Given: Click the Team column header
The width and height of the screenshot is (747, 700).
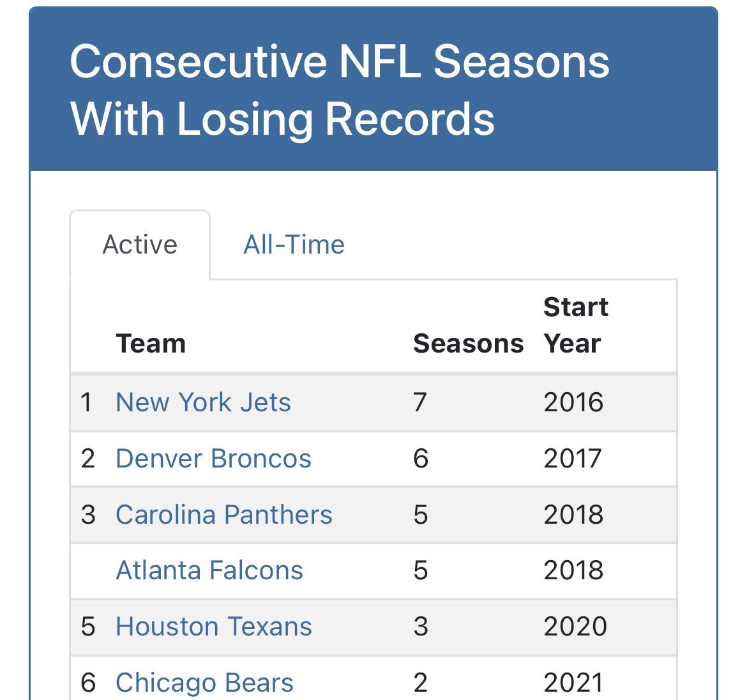Looking at the screenshot, I should click(151, 344).
